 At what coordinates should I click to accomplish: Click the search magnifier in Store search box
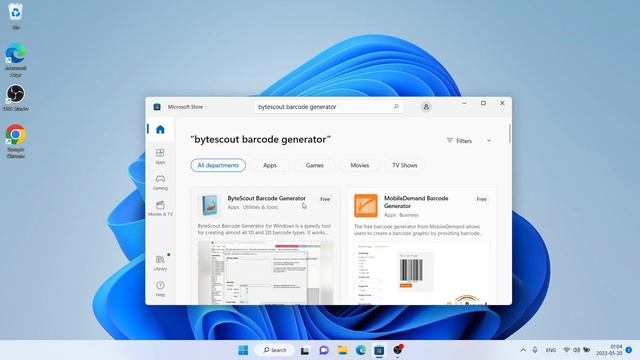point(396,107)
